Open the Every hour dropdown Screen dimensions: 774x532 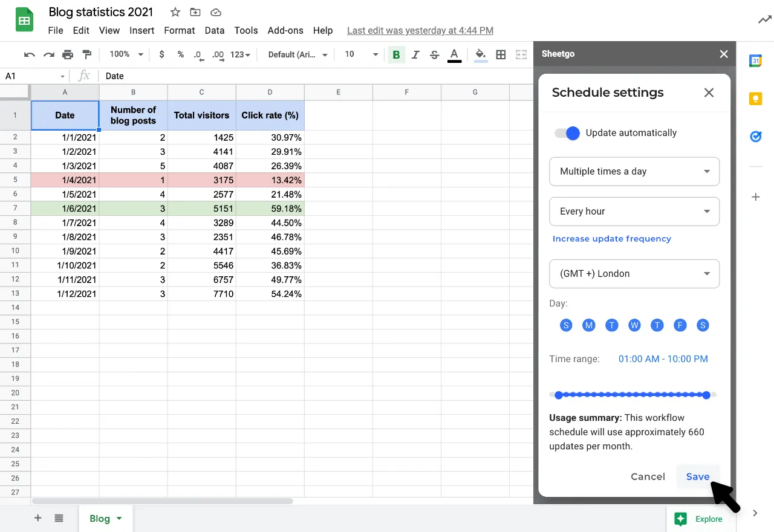click(x=634, y=212)
